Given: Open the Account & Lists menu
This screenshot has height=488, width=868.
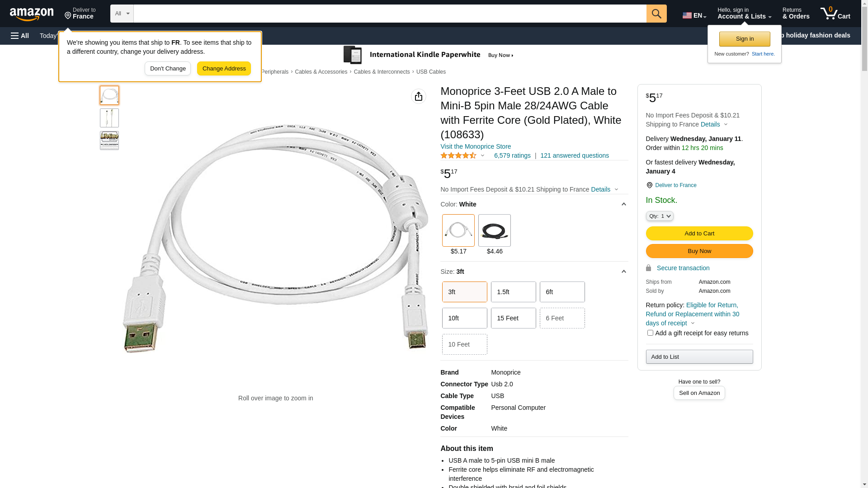Looking at the screenshot, I should pos(744,14).
